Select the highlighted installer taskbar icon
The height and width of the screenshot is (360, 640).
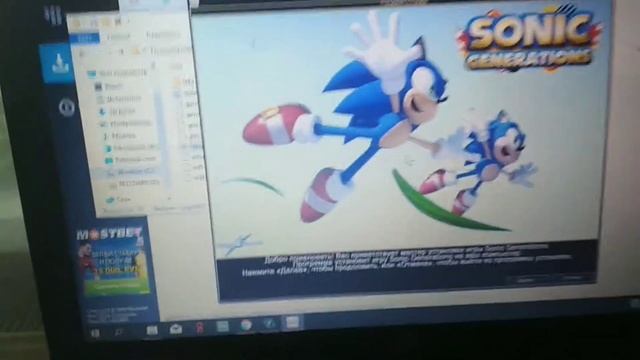coord(292,322)
